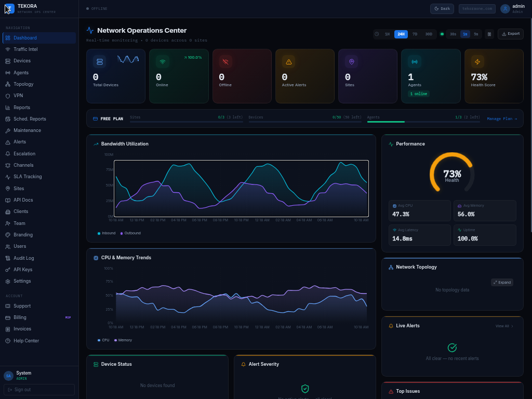The image size is (532, 399).
Task: Select the 30D time range
Action: click(429, 34)
